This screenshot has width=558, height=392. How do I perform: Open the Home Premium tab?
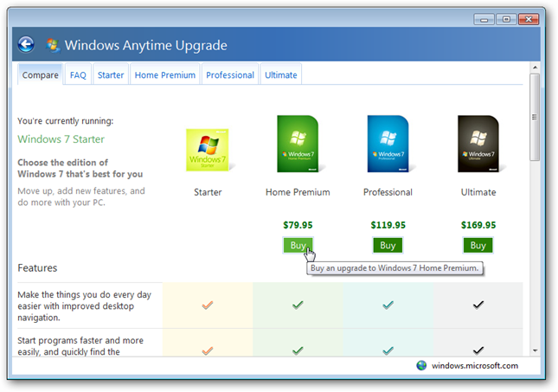pyautogui.click(x=165, y=74)
